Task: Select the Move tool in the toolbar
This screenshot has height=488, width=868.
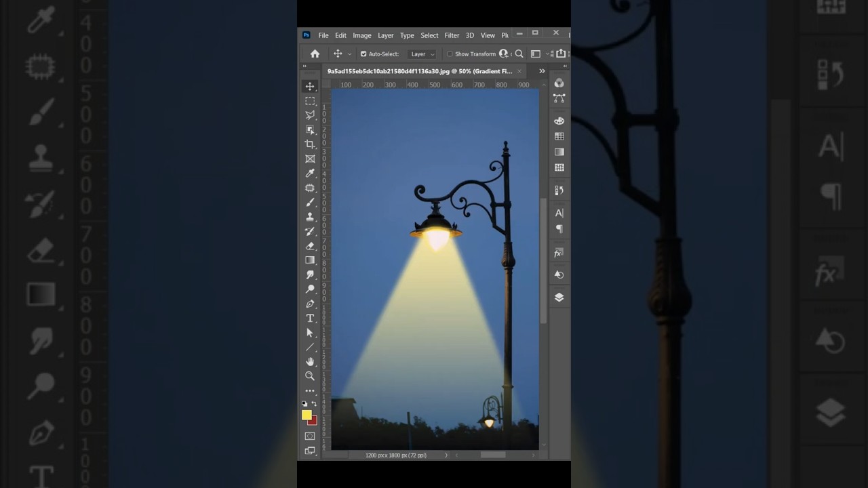Action: coord(310,86)
